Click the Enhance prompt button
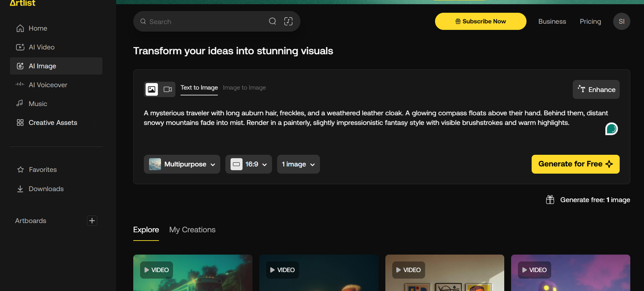The width and height of the screenshot is (644, 291). coord(596,89)
